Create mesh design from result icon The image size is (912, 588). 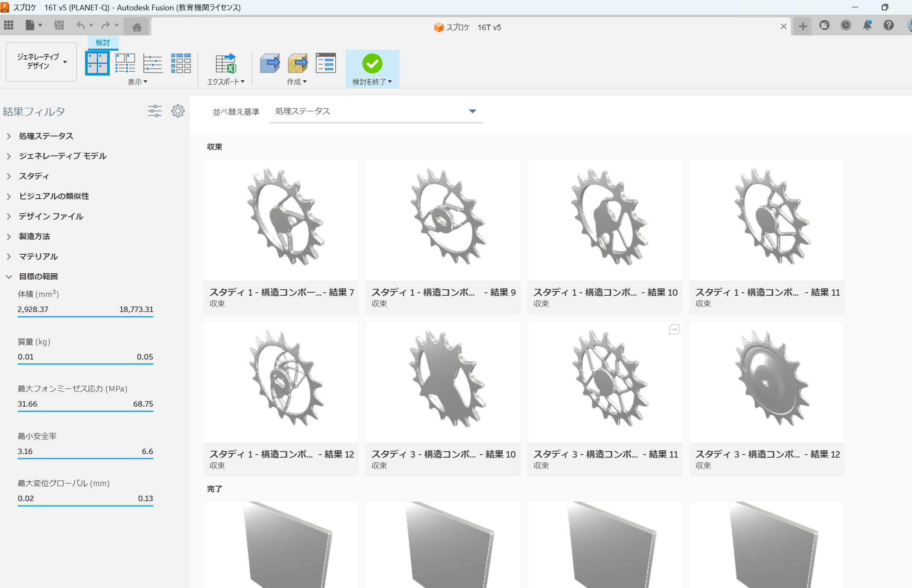[x=297, y=63]
